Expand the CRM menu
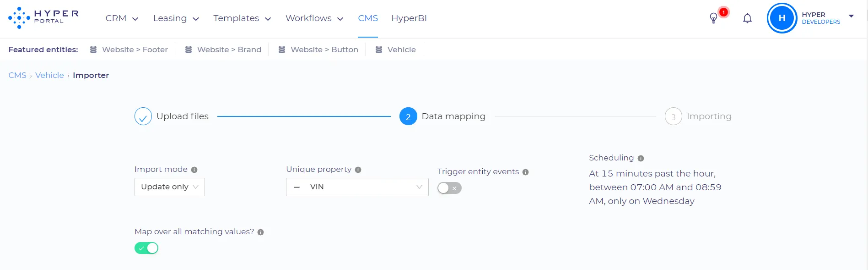 pyautogui.click(x=122, y=18)
